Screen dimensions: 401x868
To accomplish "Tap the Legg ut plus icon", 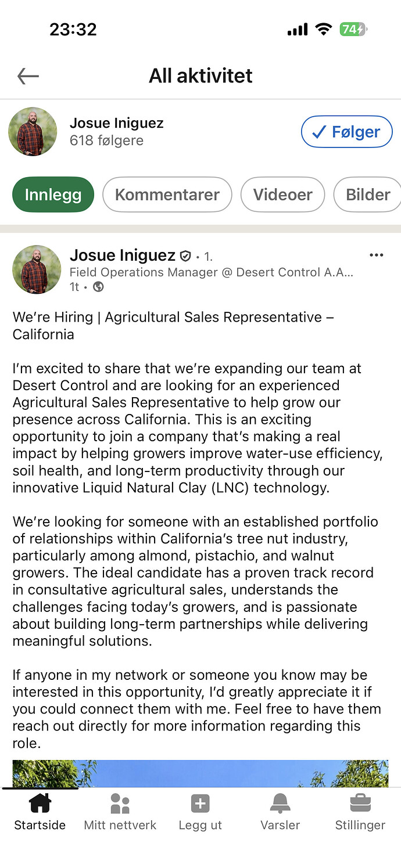I will 200,804.
